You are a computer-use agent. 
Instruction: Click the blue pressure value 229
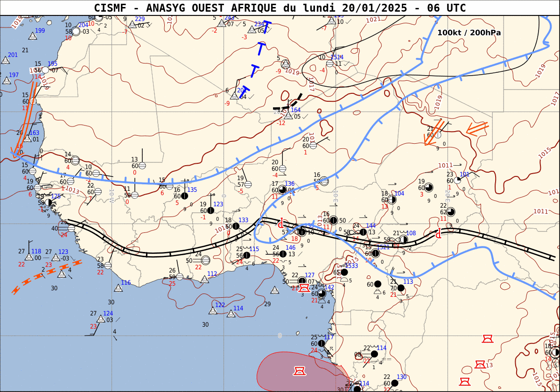pos(140,19)
